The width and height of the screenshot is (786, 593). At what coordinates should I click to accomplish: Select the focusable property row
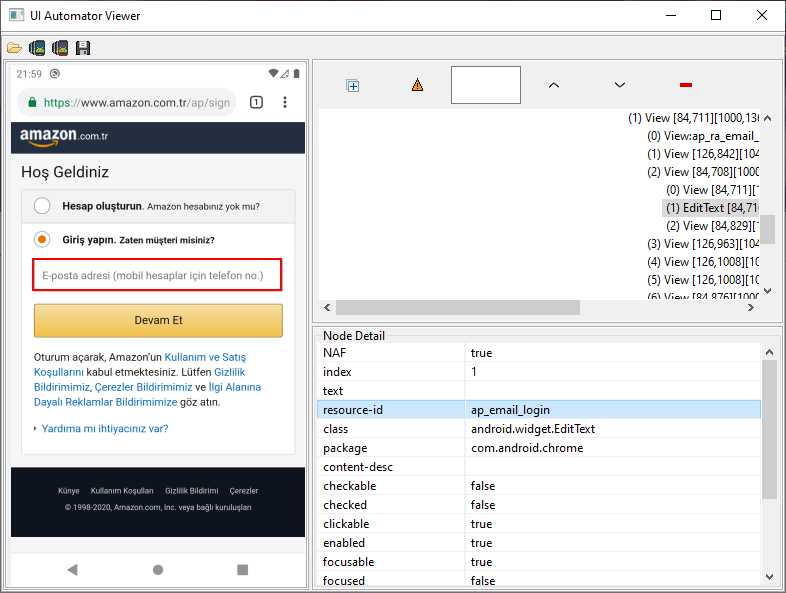[539, 562]
